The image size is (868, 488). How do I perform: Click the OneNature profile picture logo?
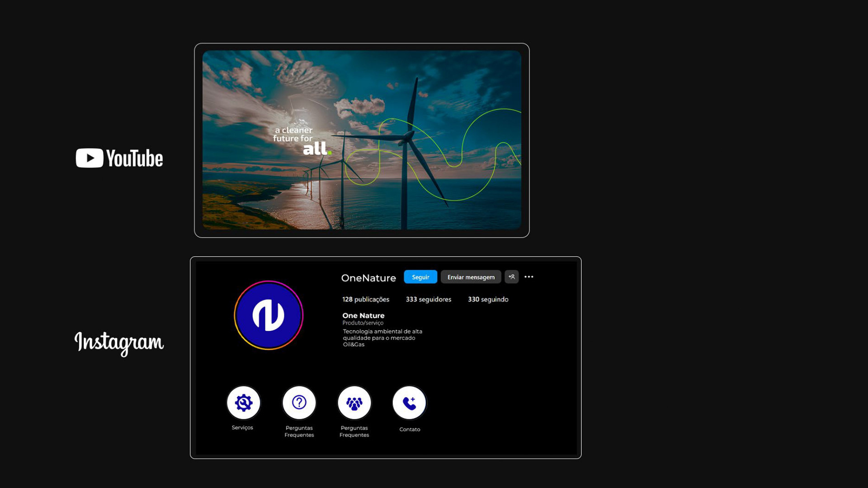[269, 315]
